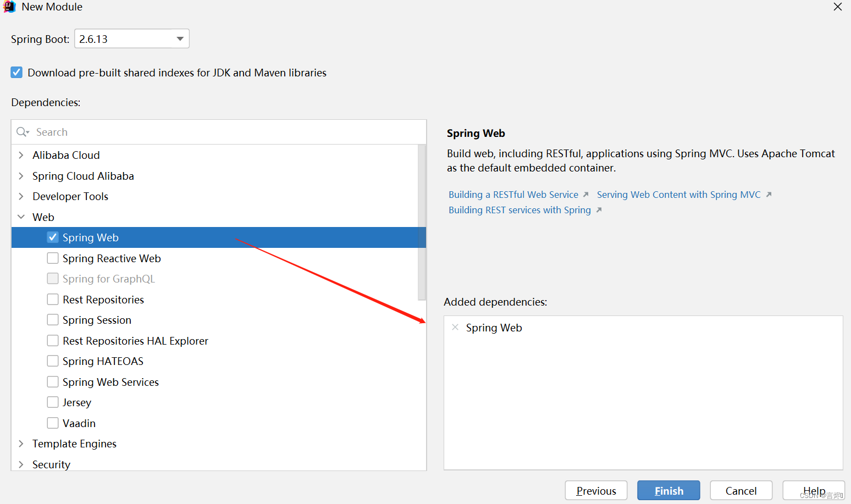851x504 pixels.
Task: Click the Spring Web description heading
Action: 476,133
